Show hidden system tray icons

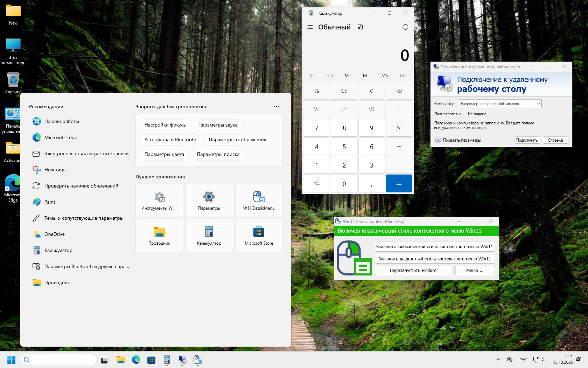pos(498,360)
